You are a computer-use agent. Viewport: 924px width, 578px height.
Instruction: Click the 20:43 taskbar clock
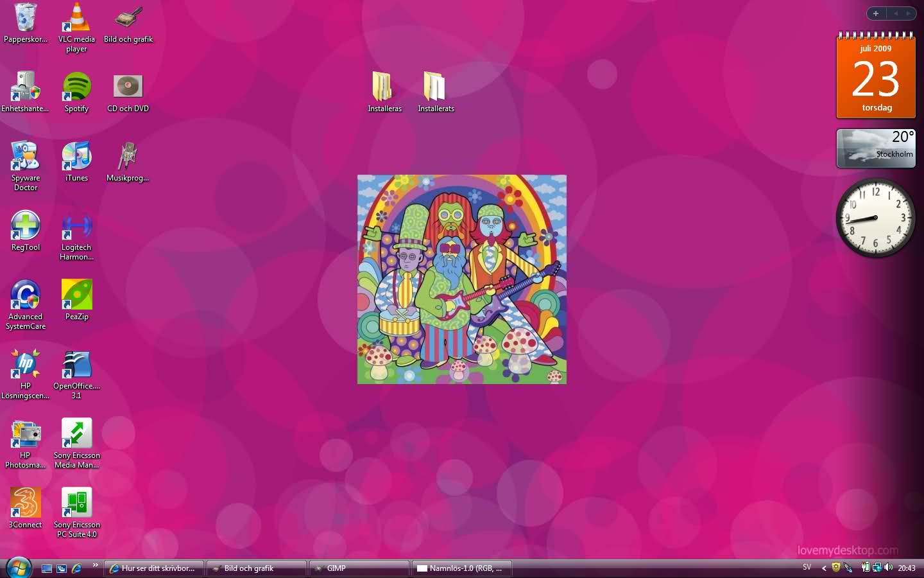(907, 568)
